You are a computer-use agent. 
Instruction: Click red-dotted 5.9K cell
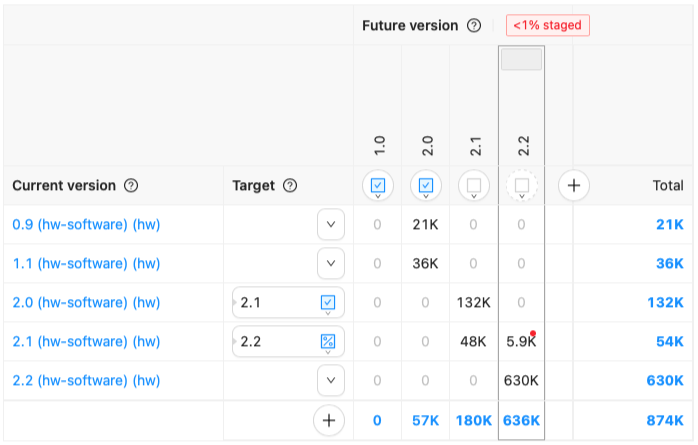click(521, 341)
